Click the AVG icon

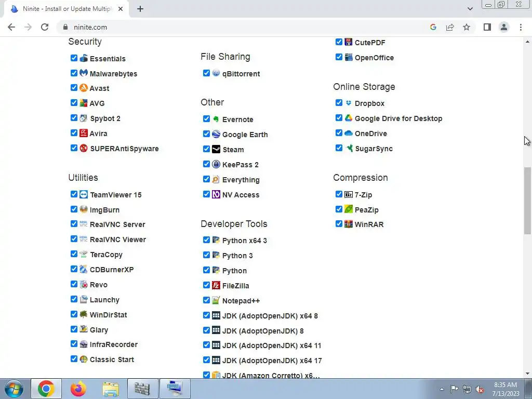(84, 103)
